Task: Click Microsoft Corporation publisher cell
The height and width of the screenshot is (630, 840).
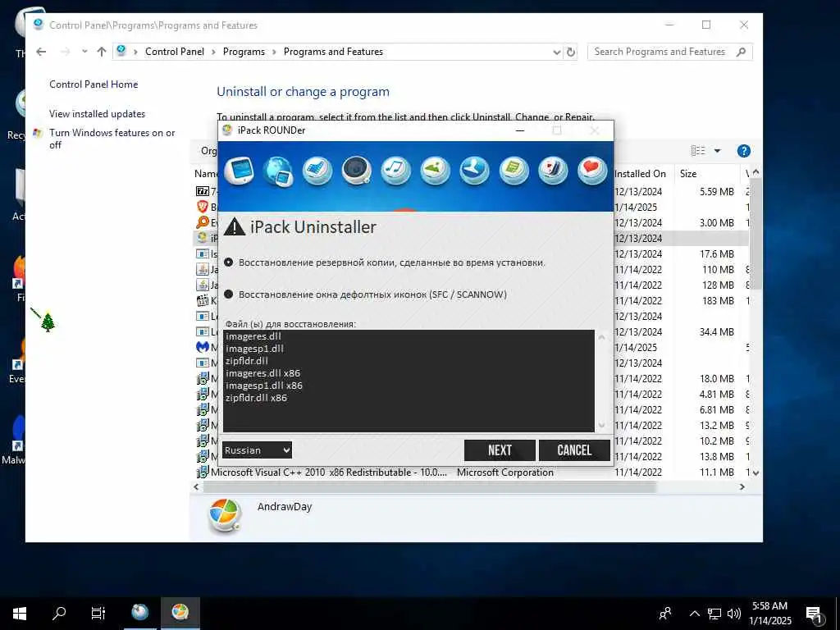Action: (x=505, y=472)
